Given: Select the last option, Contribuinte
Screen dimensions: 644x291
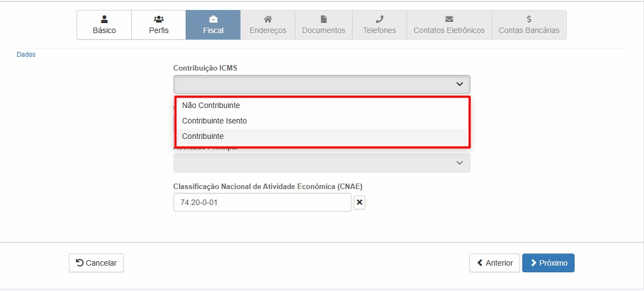Looking at the screenshot, I should (x=203, y=136).
